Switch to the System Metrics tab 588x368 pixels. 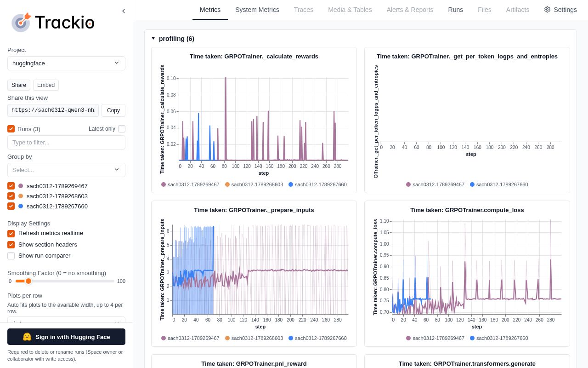257,10
